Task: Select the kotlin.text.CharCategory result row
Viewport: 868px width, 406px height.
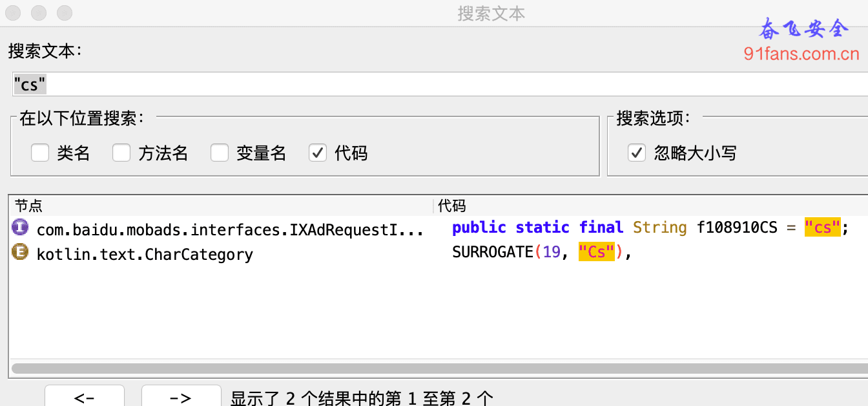Action: pos(145,255)
